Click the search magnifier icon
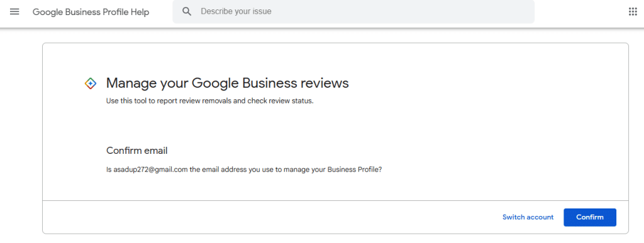644x243 pixels. [187, 11]
